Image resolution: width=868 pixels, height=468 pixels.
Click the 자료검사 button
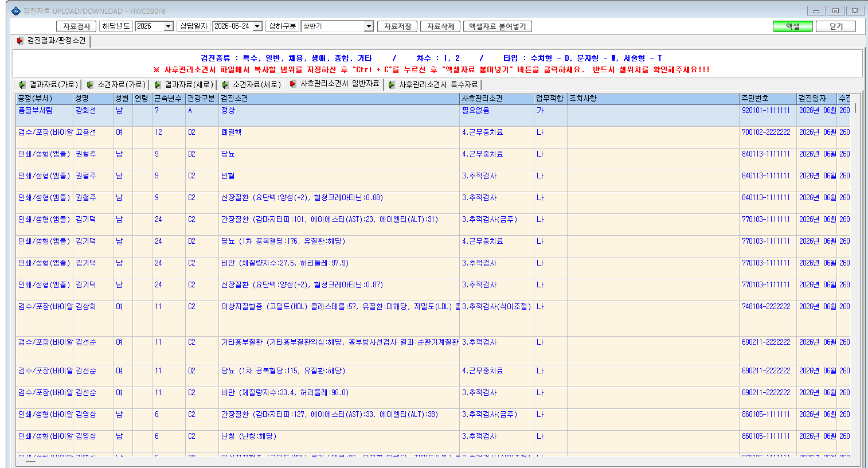coord(76,26)
